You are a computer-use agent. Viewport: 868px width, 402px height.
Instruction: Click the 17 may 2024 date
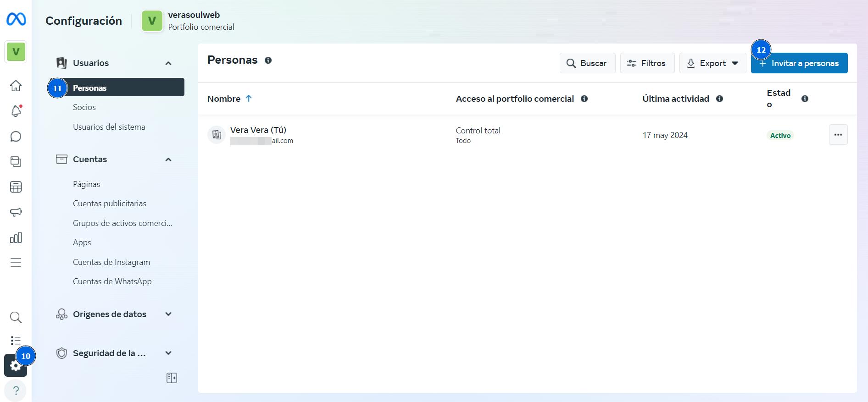(665, 135)
